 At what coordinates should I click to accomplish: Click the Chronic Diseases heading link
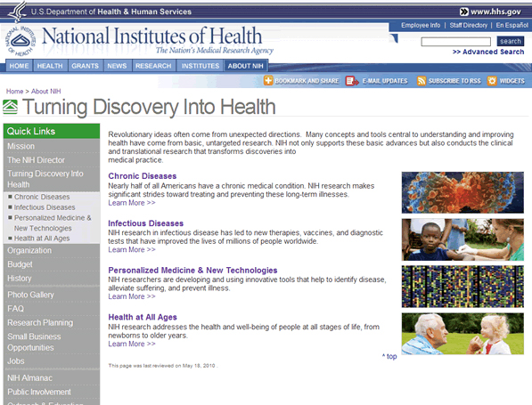143,176
